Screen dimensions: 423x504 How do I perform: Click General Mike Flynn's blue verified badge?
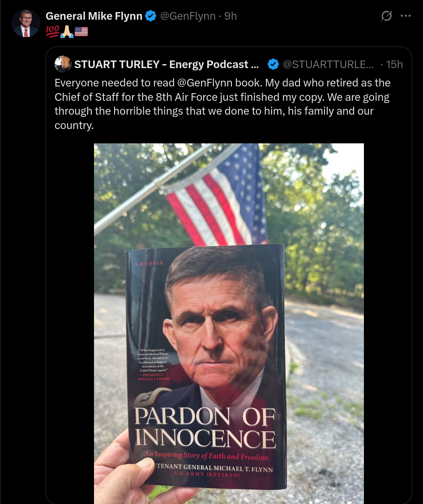(151, 16)
